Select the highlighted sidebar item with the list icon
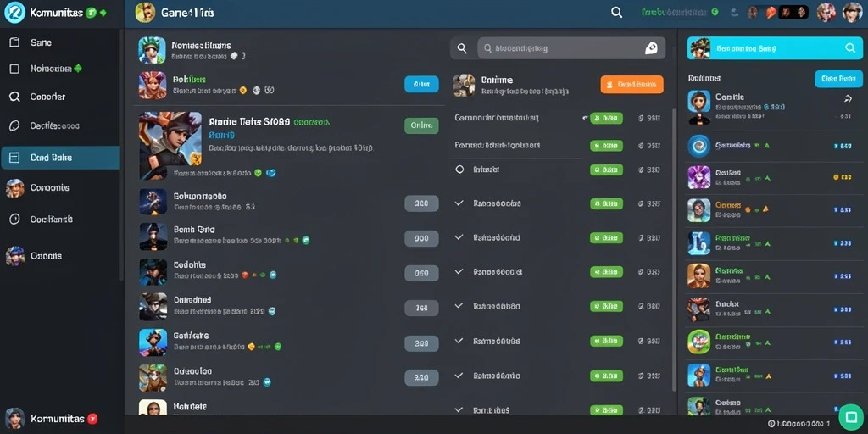 (60, 158)
